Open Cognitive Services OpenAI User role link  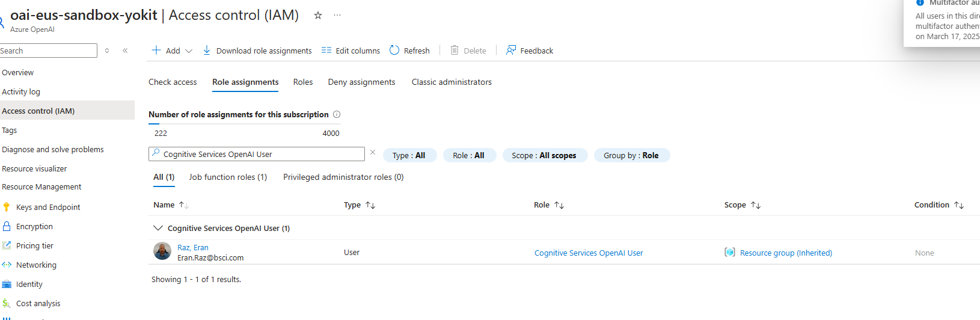click(x=589, y=253)
